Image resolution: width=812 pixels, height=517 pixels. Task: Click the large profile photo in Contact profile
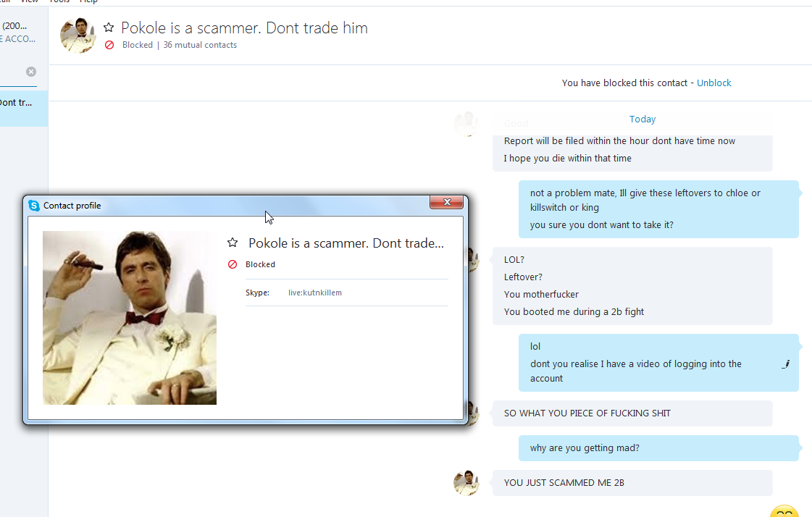pos(130,318)
